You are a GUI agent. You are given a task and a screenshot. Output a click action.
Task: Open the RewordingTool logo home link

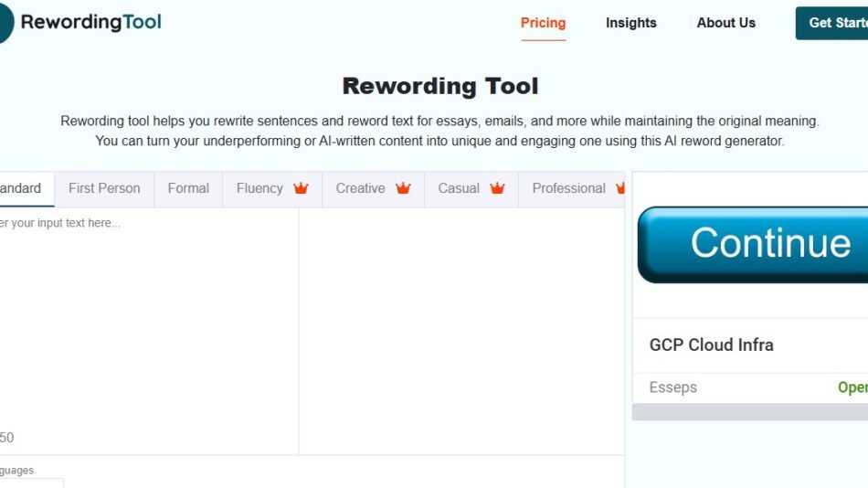coord(80,22)
